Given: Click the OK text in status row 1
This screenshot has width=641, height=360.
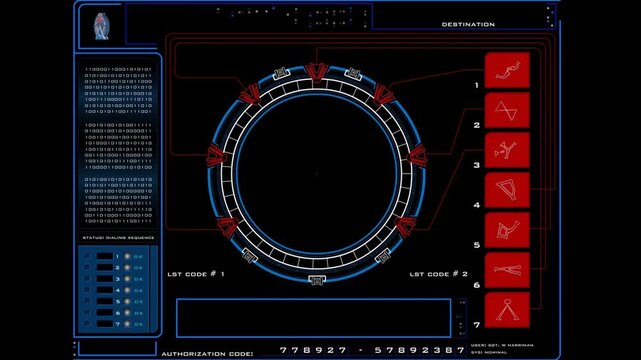Looking at the screenshot, I should tap(138, 257).
